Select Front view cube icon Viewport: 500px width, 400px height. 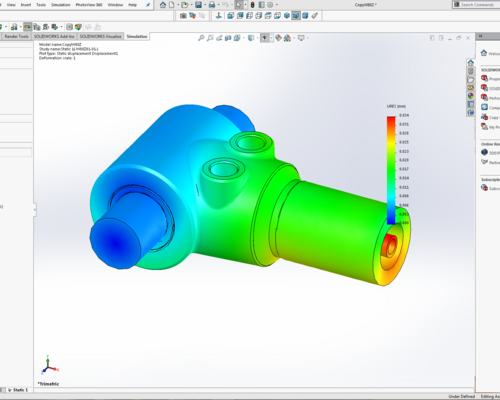click(x=231, y=16)
